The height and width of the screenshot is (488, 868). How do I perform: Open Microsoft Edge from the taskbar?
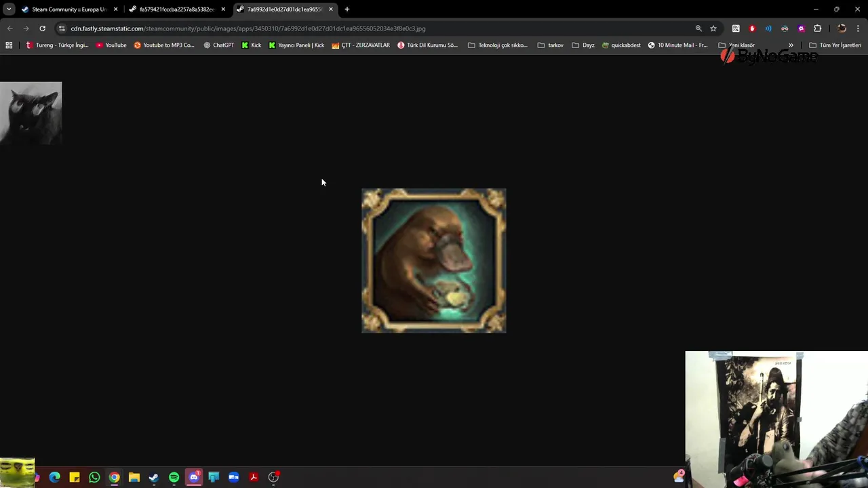coord(54,477)
